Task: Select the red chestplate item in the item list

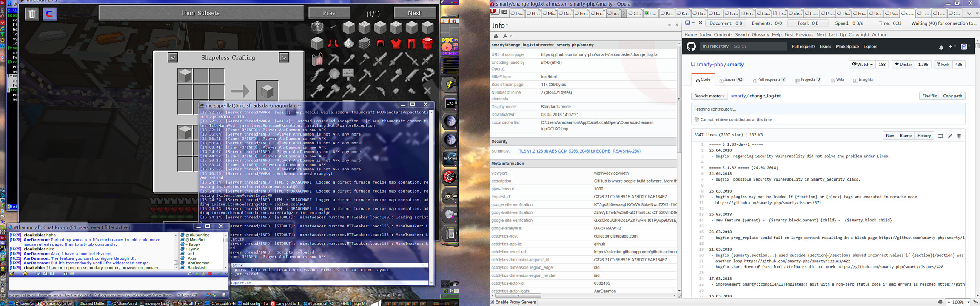Action: 396,43
